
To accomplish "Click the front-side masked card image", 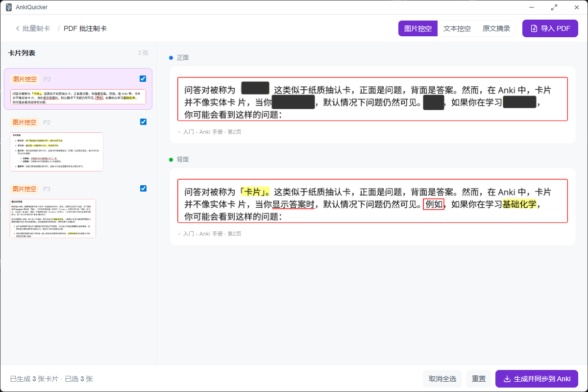I will [372, 99].
